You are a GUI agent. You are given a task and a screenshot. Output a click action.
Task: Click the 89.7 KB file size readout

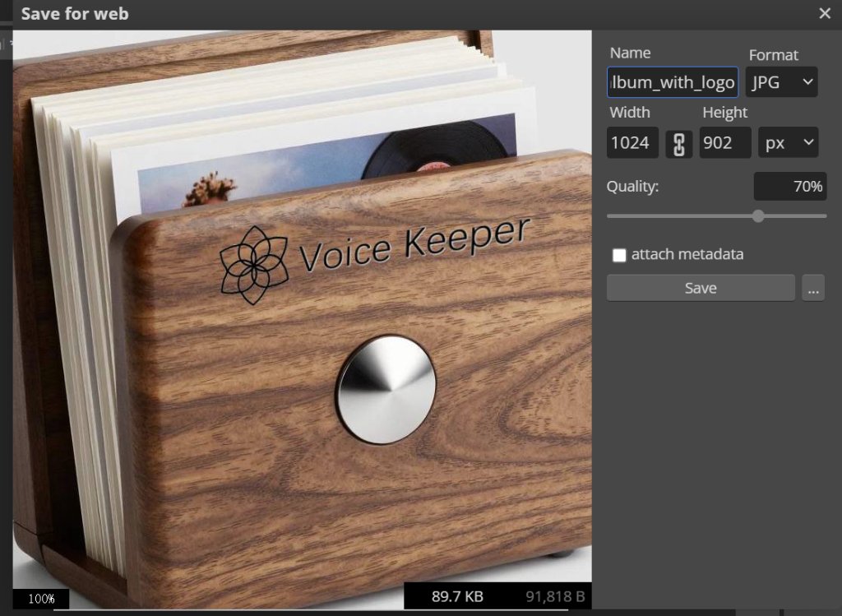[457, 596]
